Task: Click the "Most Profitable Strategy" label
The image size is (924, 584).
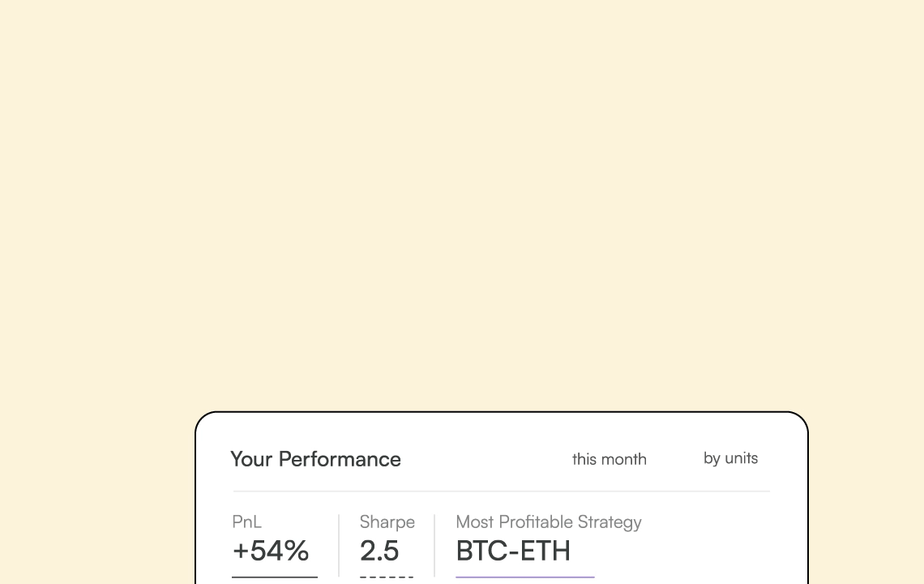Action: click(x=548, y=522)
